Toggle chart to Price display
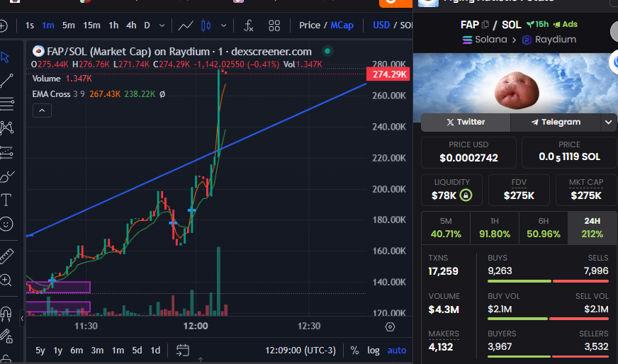This screenshot has height=364, width=618. coord(310,25)
